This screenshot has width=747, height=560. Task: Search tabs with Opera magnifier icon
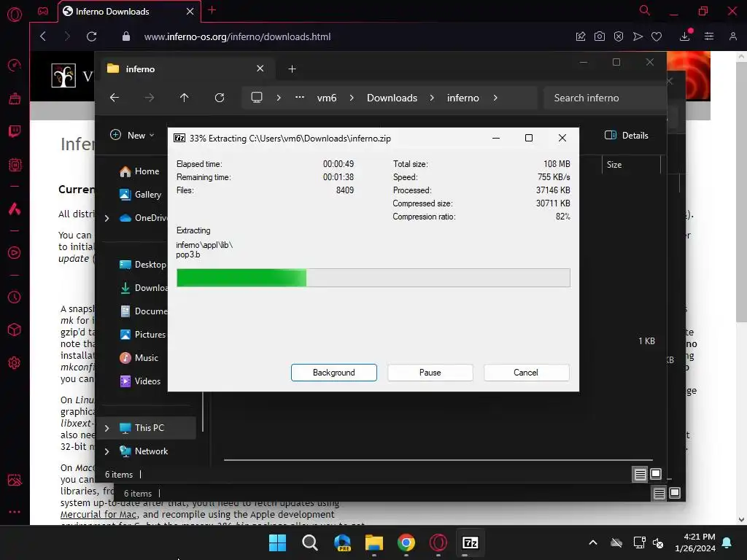(644, 10)
